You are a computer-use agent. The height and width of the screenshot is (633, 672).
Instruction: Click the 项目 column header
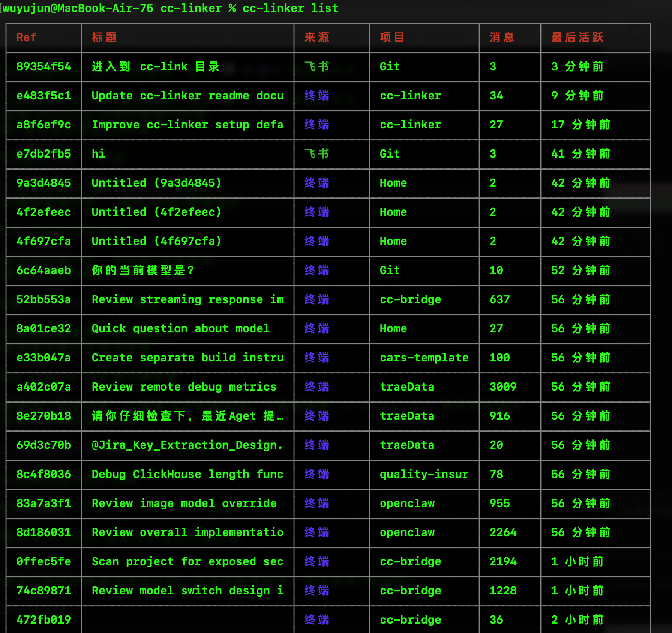click(392, 38)
